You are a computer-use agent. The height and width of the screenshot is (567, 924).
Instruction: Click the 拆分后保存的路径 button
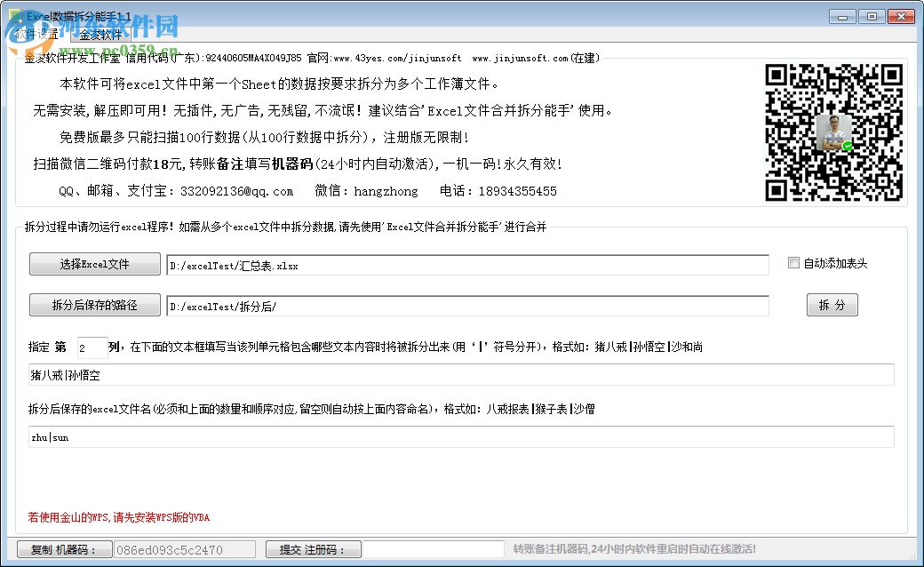point(94,305)
